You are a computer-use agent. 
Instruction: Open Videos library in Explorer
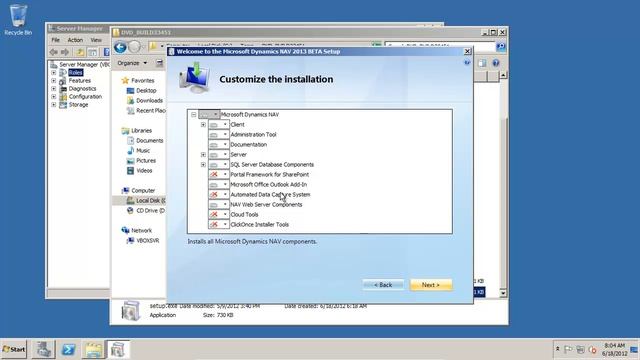(x=140, y=171)
